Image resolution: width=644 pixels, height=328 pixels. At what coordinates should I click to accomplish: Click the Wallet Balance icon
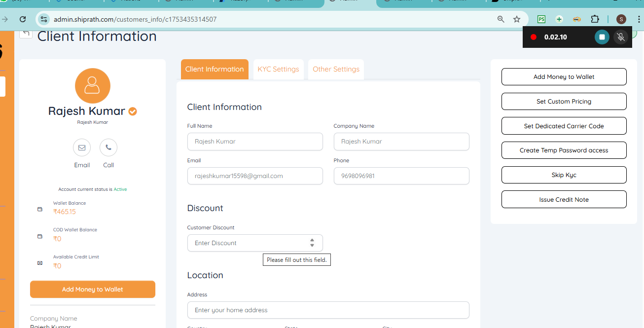[x=40, y=209]
